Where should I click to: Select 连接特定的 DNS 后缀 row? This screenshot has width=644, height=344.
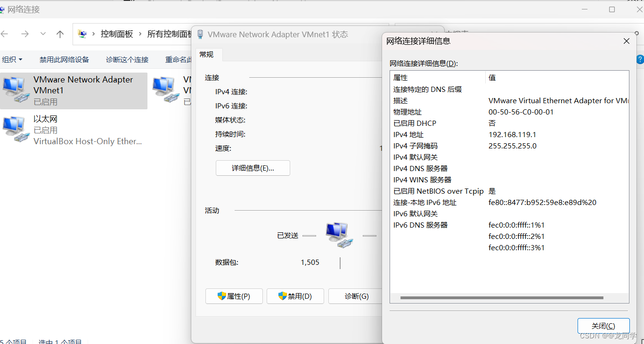(x=509, y=90)
